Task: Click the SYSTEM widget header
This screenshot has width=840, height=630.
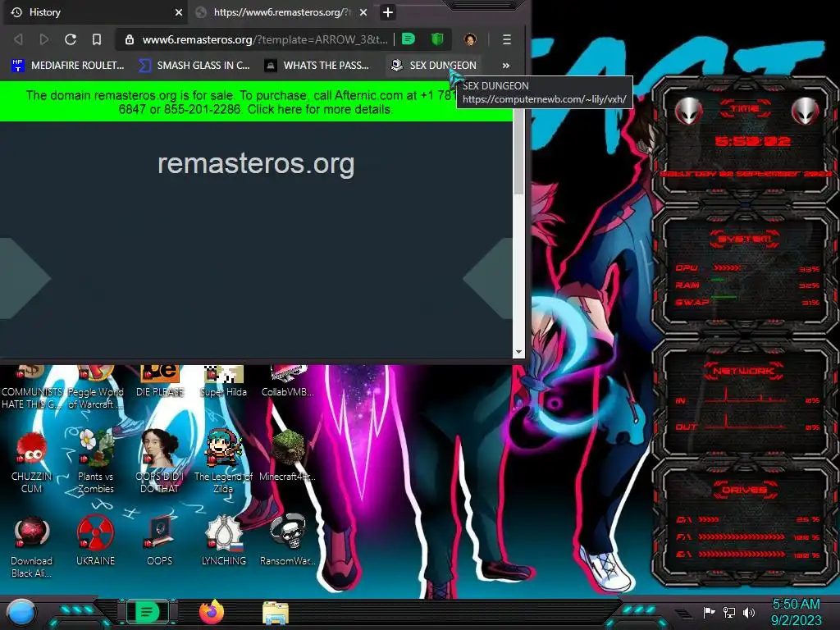Action: [x=745, y=239]
